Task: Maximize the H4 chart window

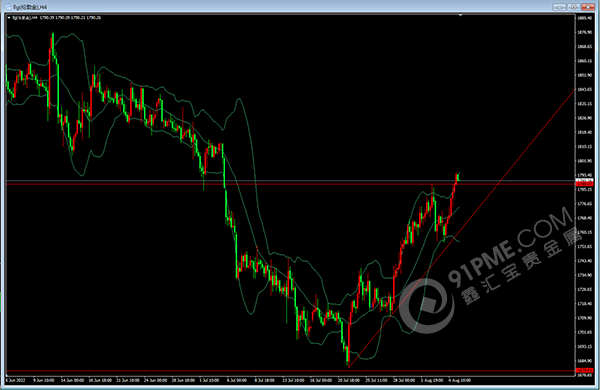Action: click(x=574, y=7)
